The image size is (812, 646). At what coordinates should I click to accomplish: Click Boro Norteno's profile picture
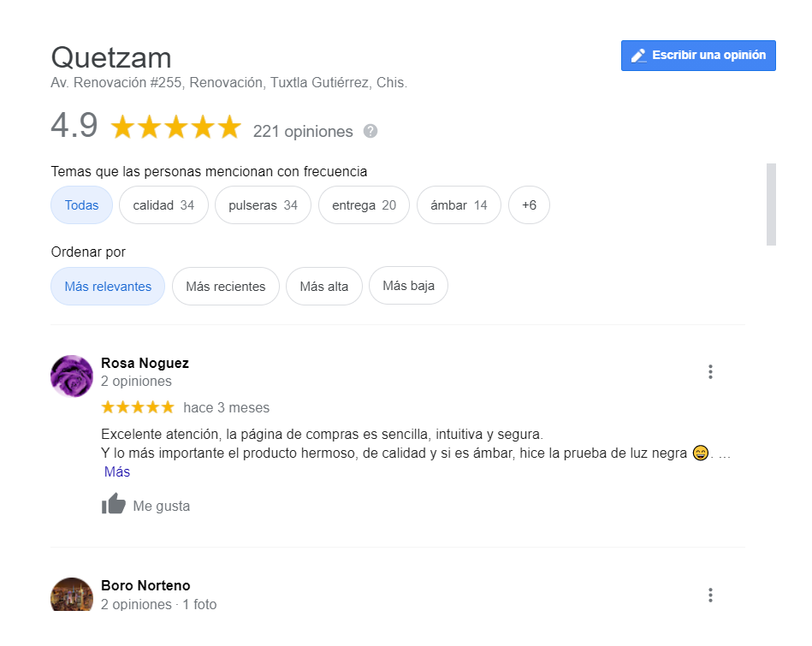72,594
